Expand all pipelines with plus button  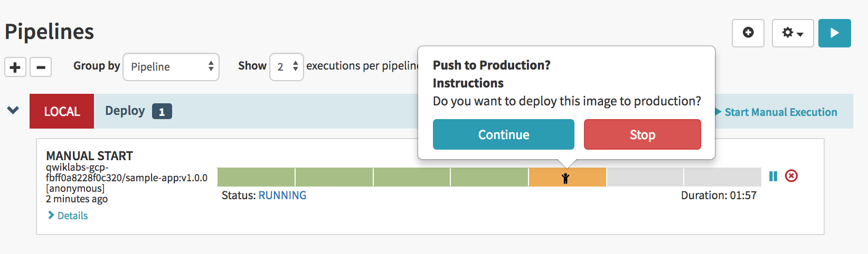pos(15,67)
